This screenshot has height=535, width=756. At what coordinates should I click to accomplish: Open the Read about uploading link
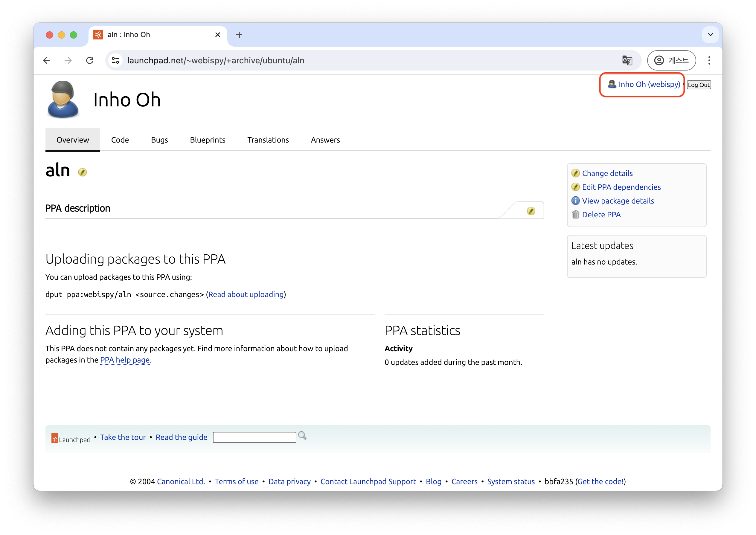[x=246, y=294]
